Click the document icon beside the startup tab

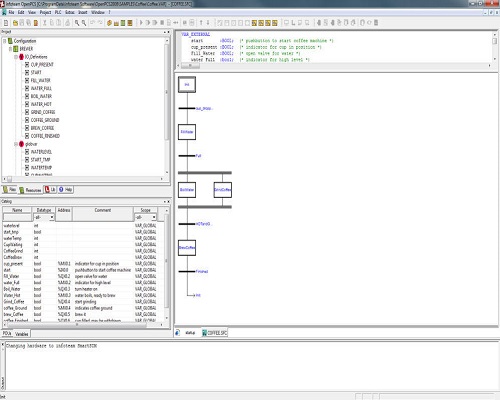tap(178, 333)
